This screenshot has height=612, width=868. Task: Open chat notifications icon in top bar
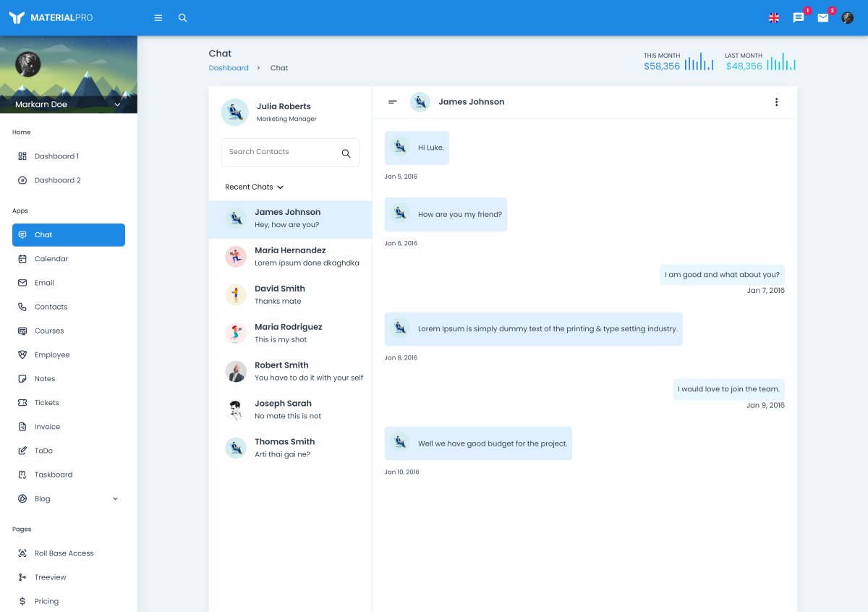click(x=799, y=18)
